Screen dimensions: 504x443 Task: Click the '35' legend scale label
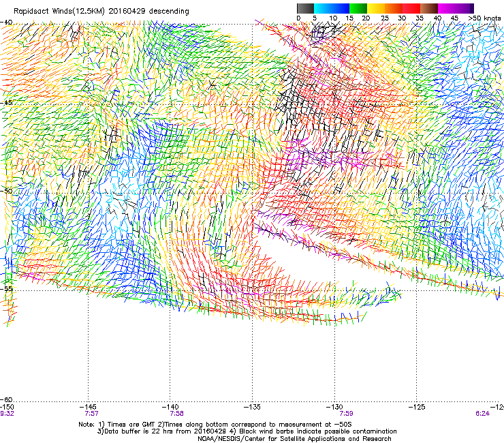[x=420, y=18]
